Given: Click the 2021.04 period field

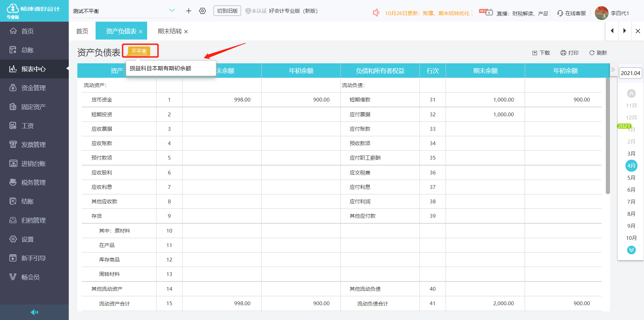Looking at the screenshot, I should click(x=630, y=73).
